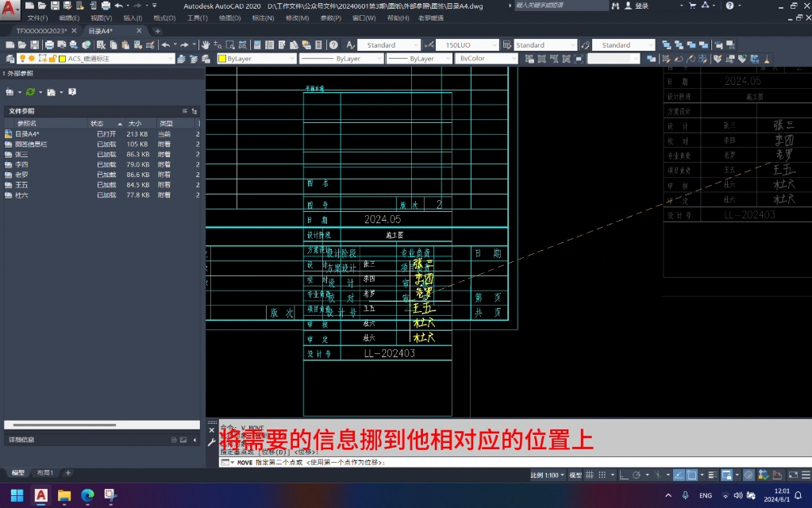Open the 150LUO text style dropdown

point(495,44)
